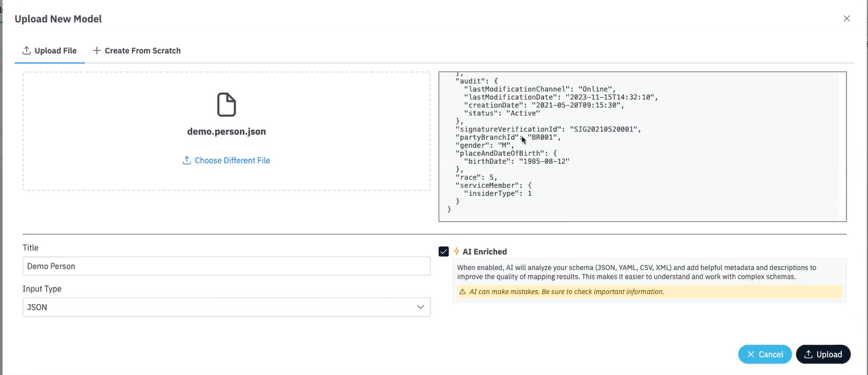Click the plus icon before Create From Scratch

(x=96, y=51)
